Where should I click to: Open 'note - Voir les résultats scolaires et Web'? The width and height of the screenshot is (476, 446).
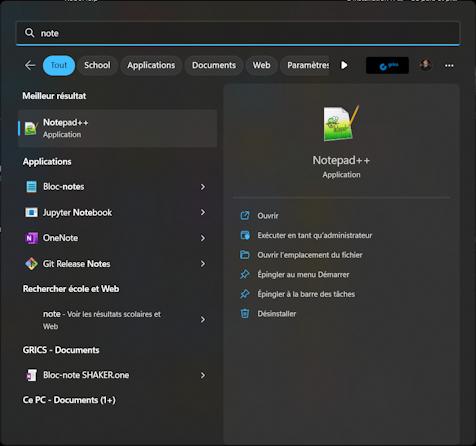click(117, 320)
